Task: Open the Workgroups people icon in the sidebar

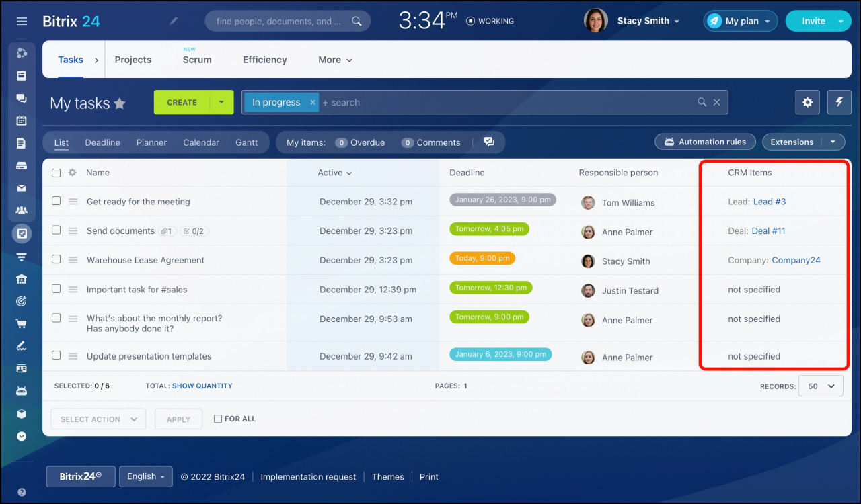Action: pos(22,211)
